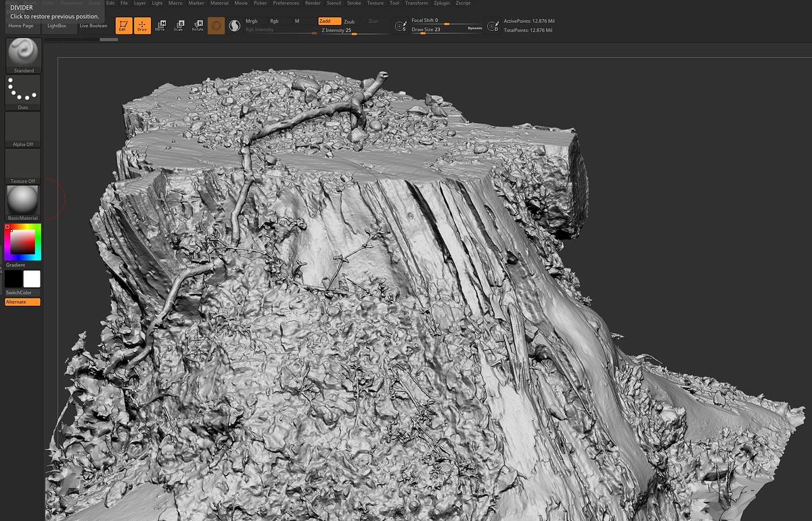Open the Edit menu
This screenshot has height=521, width=812.
coord(110,3)
